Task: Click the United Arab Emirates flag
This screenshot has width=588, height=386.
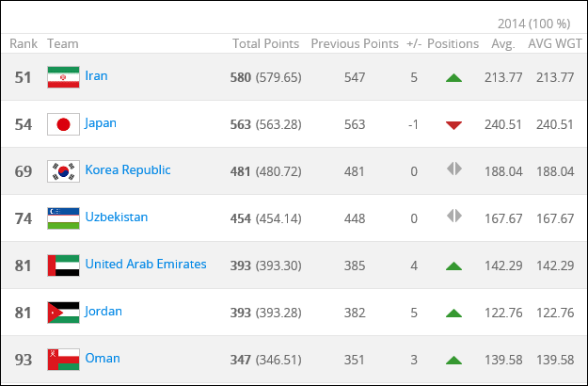Action: (x=63, y=265)
